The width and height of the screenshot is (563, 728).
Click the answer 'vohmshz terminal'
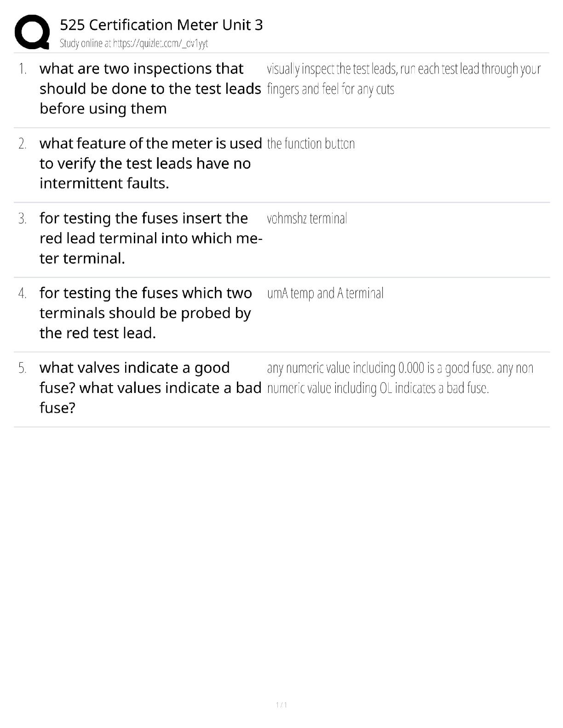click(307, 219)
